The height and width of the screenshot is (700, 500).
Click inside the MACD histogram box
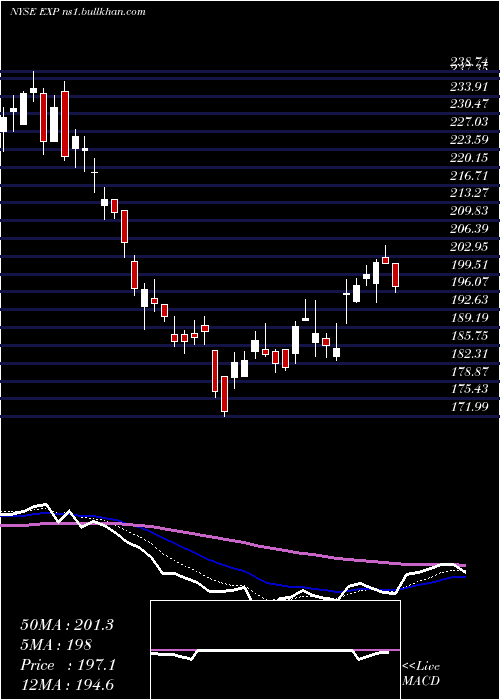pos(275,650)
